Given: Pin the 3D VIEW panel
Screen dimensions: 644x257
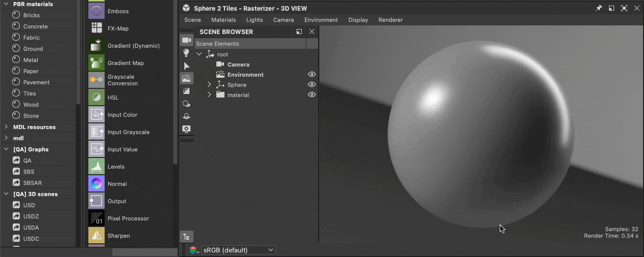Looking at the screenshot, I should pos(599,8).
